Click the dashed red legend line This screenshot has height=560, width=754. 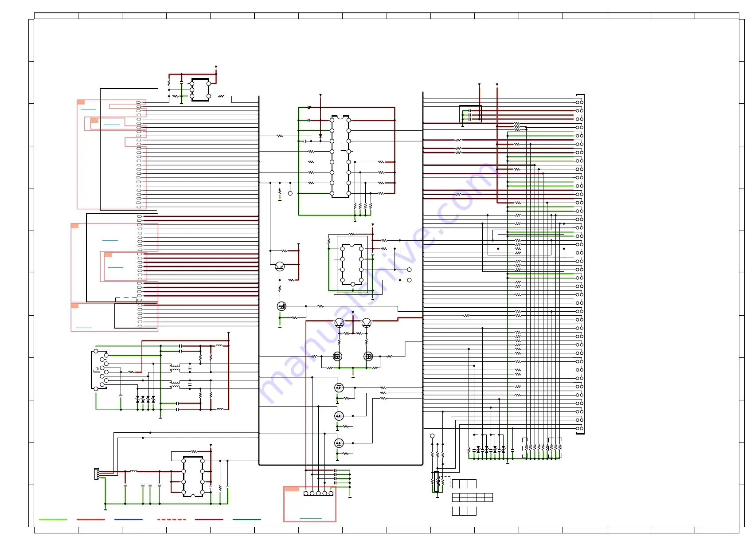click(x=172, y=519)
